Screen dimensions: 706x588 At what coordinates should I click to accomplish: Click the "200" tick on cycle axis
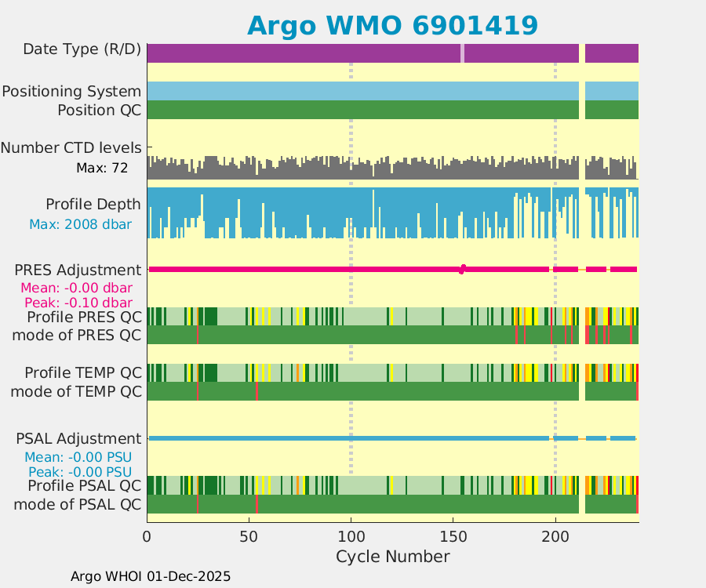(555, 537)
